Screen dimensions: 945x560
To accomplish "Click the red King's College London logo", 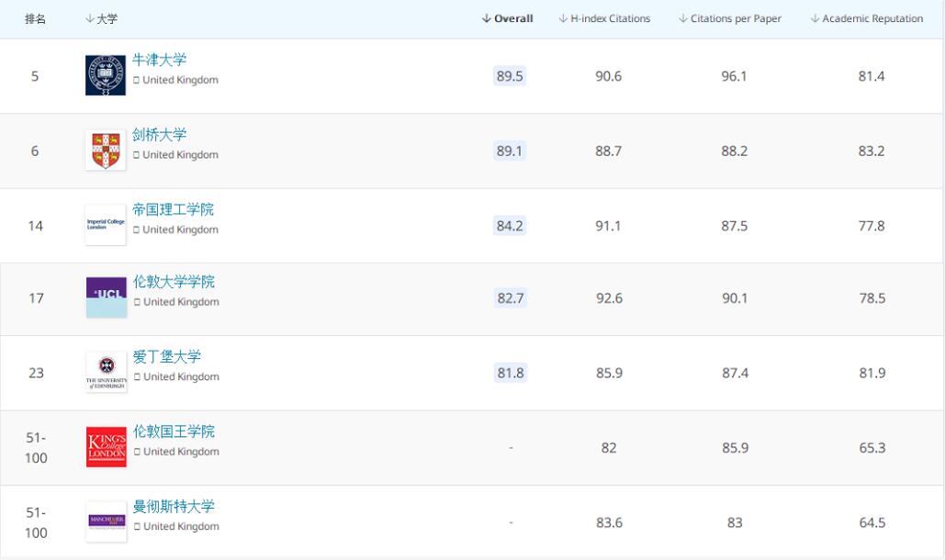I will coord(106,447).
